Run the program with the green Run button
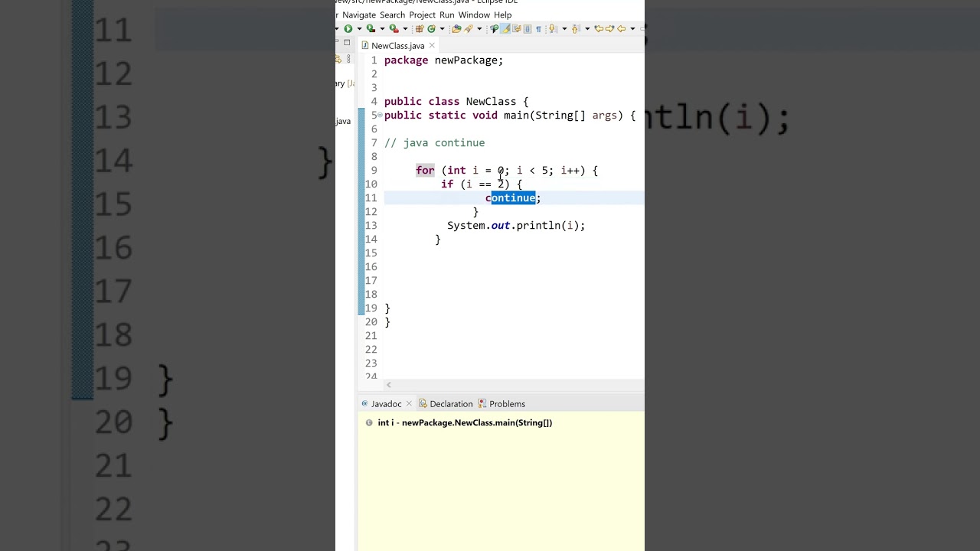This screenshot has width=980, height=551. pyautogui.click(x=348, y=29)
